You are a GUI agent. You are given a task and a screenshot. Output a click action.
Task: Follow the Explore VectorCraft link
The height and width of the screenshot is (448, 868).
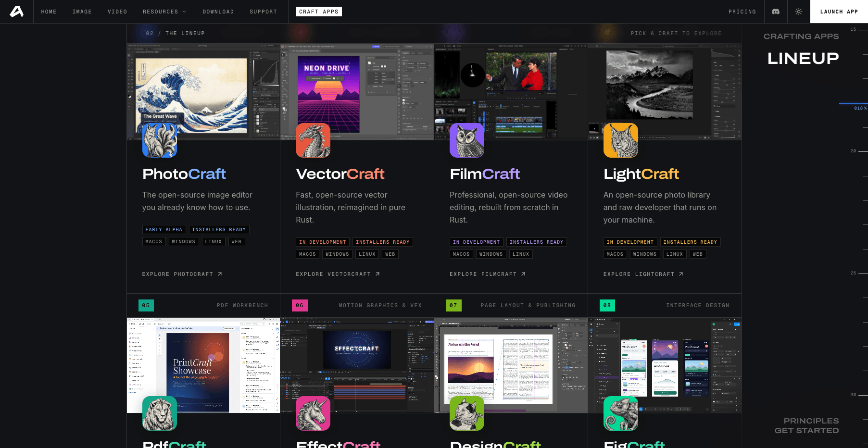coord(338,274)
